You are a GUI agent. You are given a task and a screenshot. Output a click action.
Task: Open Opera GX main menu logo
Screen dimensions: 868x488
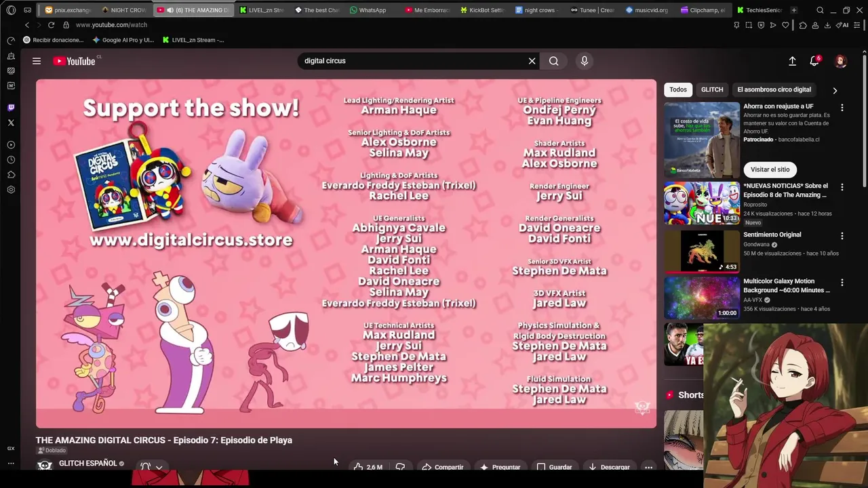point(11,10)
